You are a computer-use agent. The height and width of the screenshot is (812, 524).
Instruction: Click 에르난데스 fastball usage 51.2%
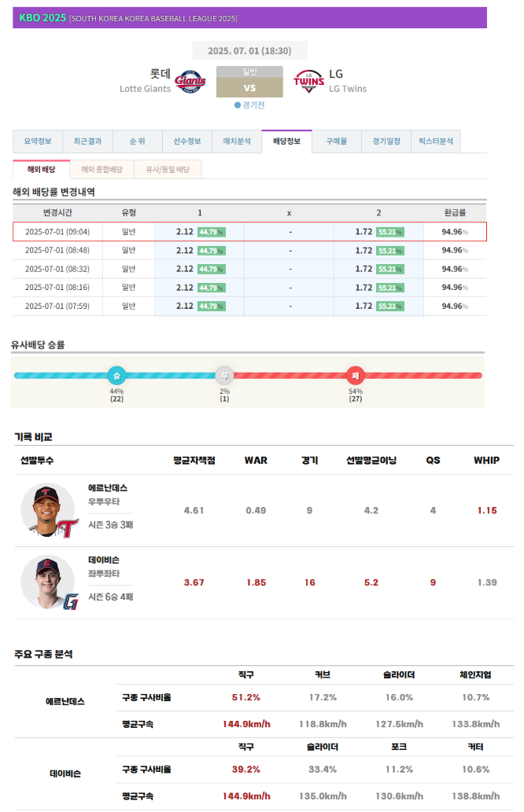pos(245,697)
